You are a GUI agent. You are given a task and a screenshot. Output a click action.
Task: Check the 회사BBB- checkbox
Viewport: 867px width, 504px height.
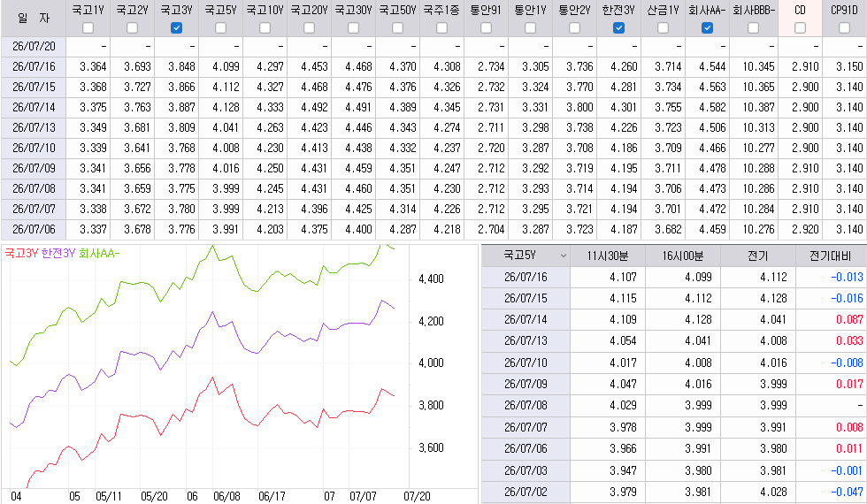click(753, 27)
